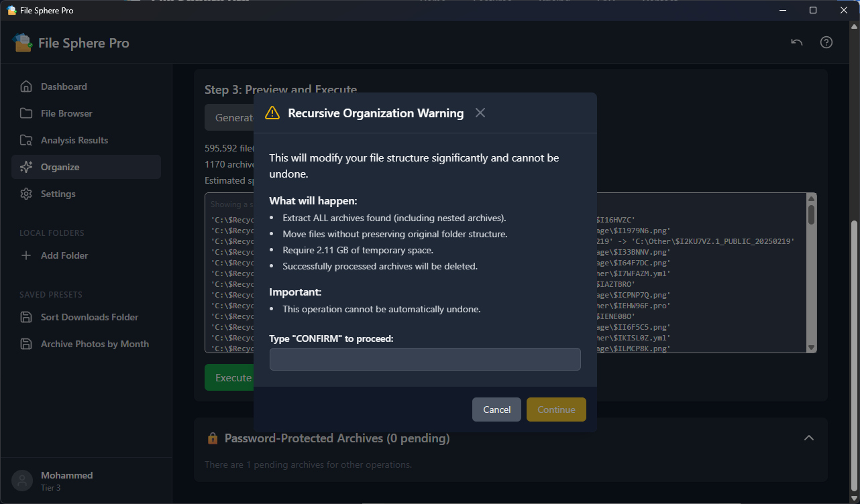Click preview list scrollbar up arrow
The width and height of the screenshot is (860, 504).
(812, 198)
